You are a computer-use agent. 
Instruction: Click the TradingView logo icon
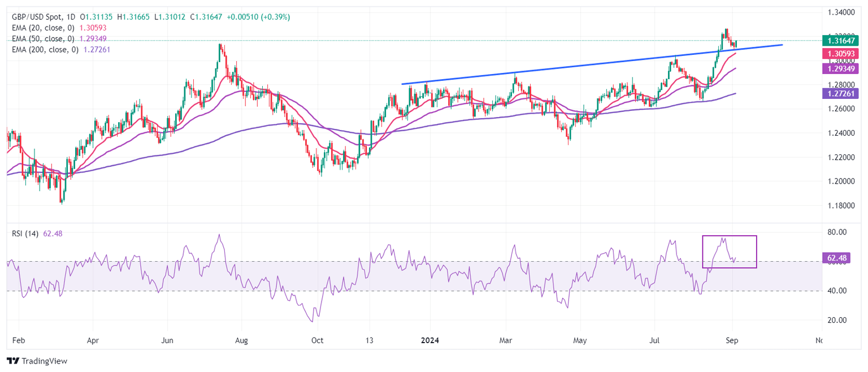click(12, 361)
